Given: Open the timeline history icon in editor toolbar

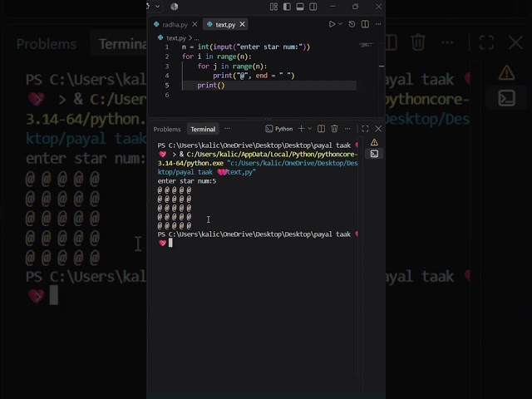Looking at the screenshot, I should tap(352, 24).
